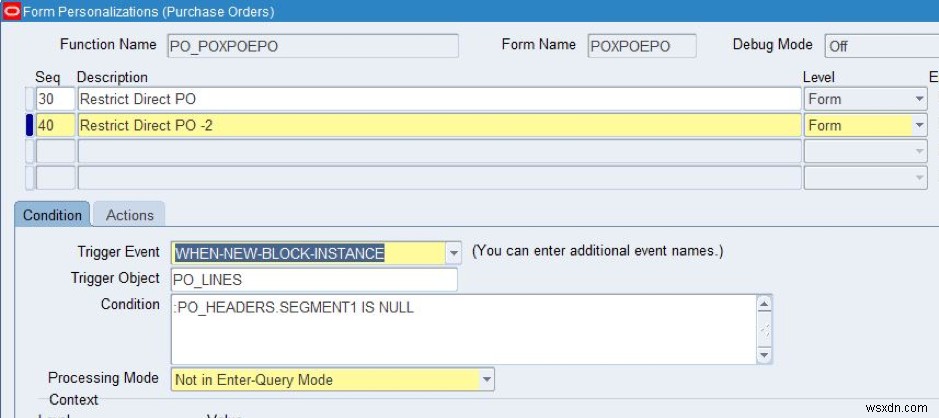The height and width of the screenshot is (418, 939).
Task: Open the Debug Mode dropdown showing Off
Action: point(882,46)
